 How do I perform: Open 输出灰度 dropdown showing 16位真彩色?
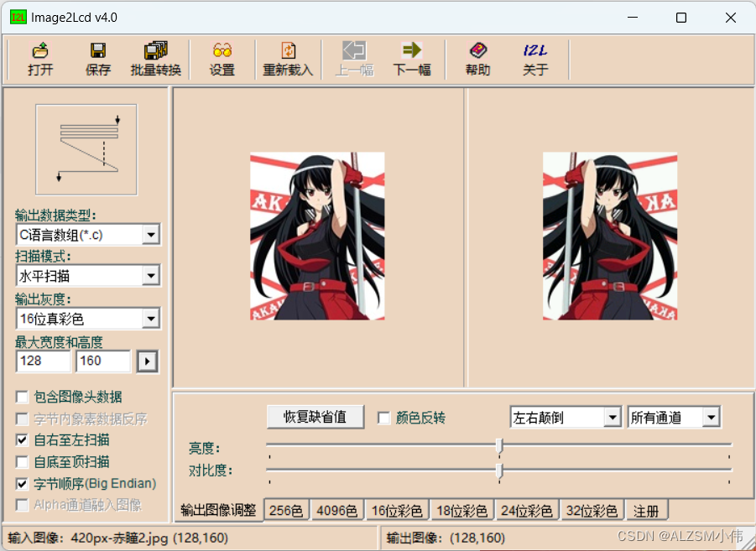tap(151, 318)
